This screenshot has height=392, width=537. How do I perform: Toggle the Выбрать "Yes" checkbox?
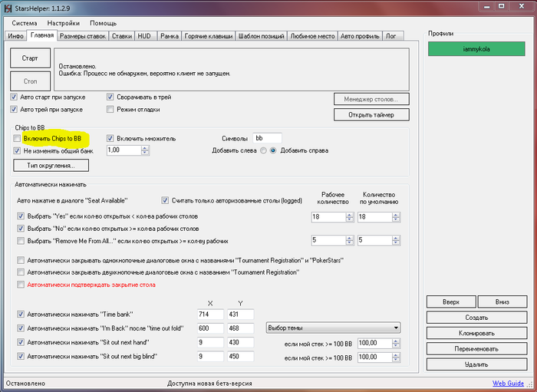tap(21, 216)
